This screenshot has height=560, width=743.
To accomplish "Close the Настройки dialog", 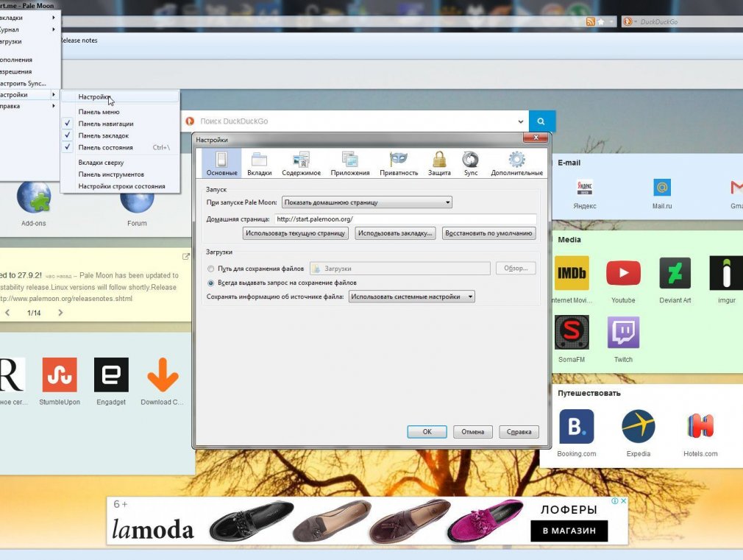I will [x=536, y=138].
